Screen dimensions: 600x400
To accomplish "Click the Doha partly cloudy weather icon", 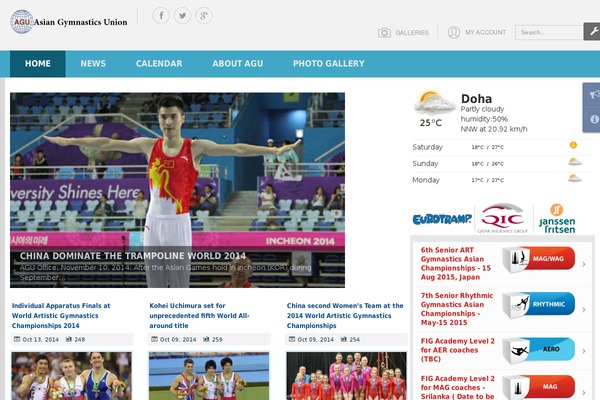I will coord(434,103).
